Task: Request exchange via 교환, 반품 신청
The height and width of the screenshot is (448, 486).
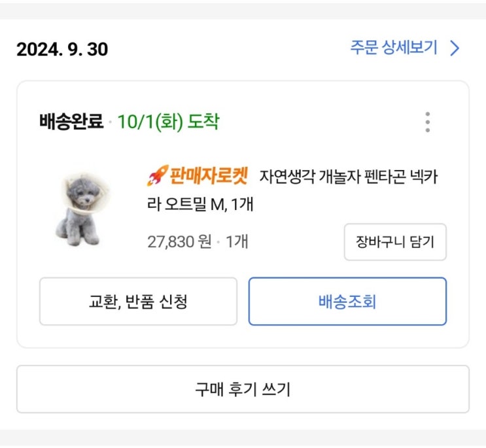Action: coord(138,302)
